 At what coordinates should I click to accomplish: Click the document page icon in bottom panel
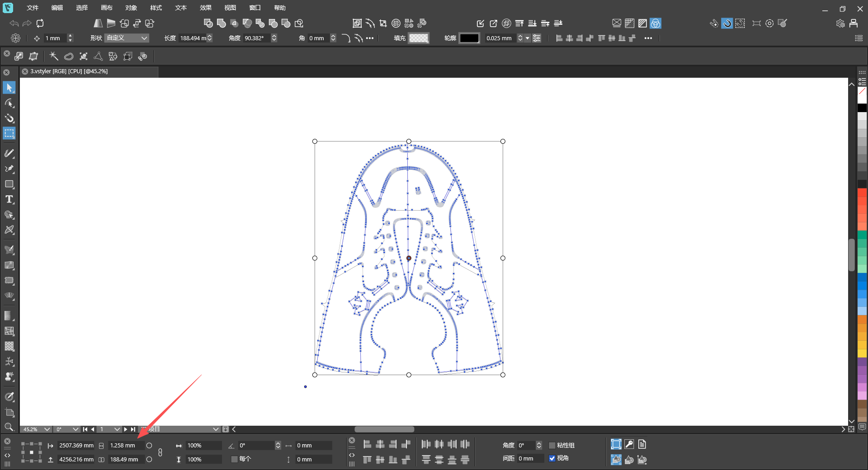[x=642, y=445]
